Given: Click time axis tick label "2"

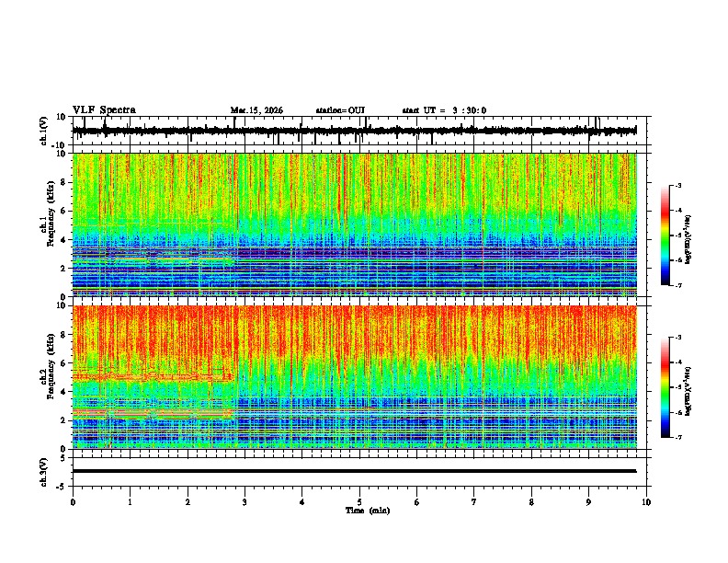Looking at the screenshot, I should (x=188, y=502).
